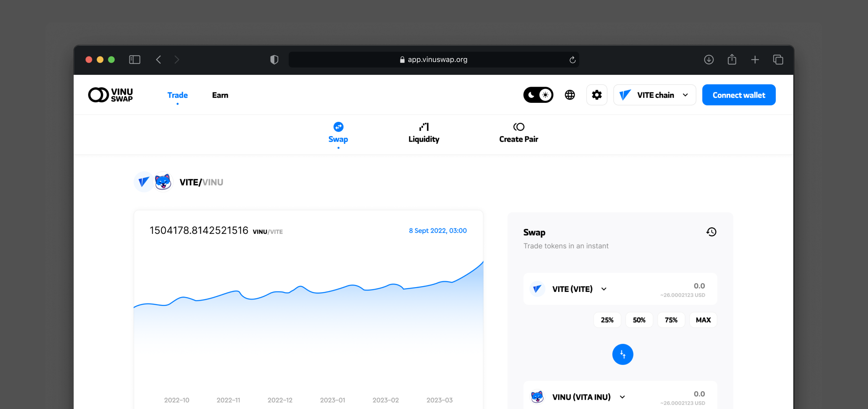Go forward in Safari
The image size is (868, 409).
coord(177,60)
